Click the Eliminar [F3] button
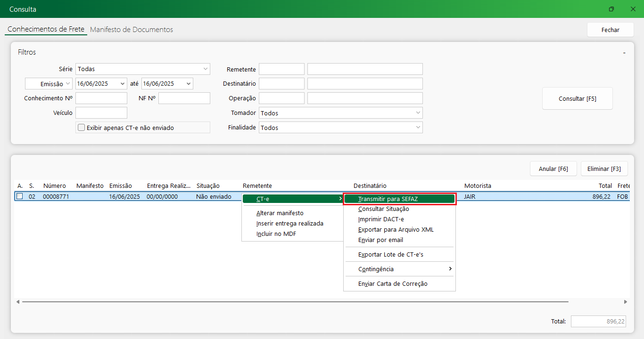 (x=604, y=169)
